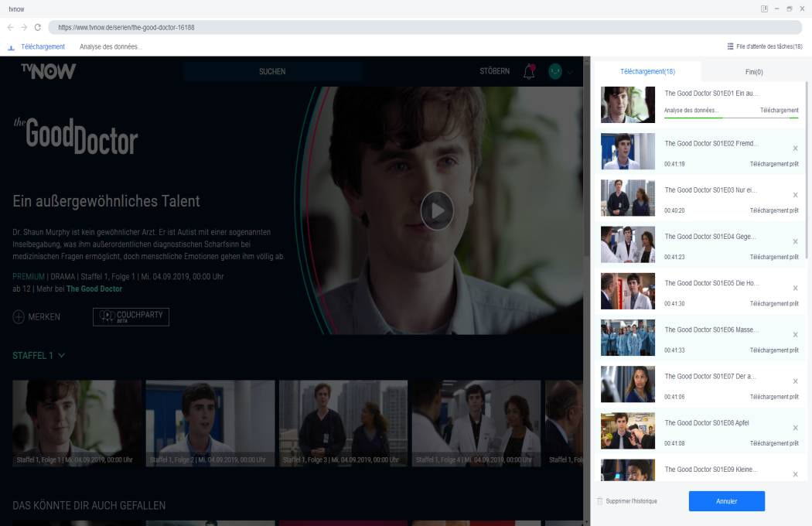
Task: Click duration '00:41:19' of S01E02
Action: coord(674,164)
